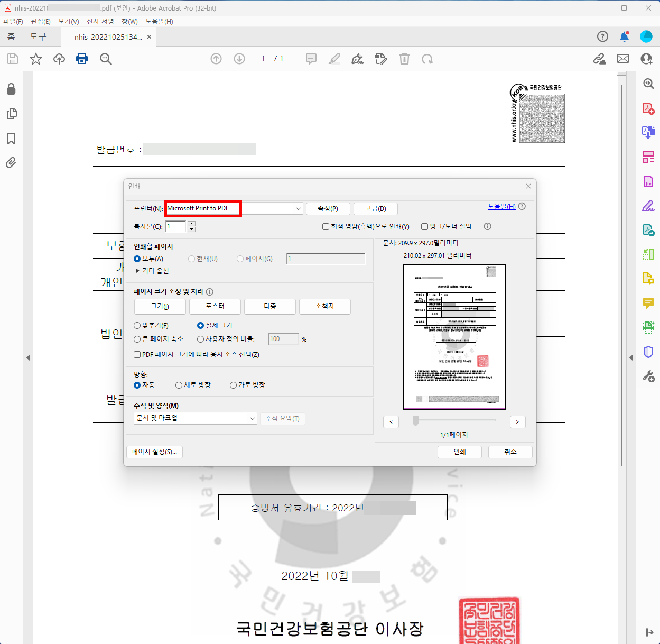Open the page thumbnails panel icon
This screenshot has height=644, width=660.
11,114
